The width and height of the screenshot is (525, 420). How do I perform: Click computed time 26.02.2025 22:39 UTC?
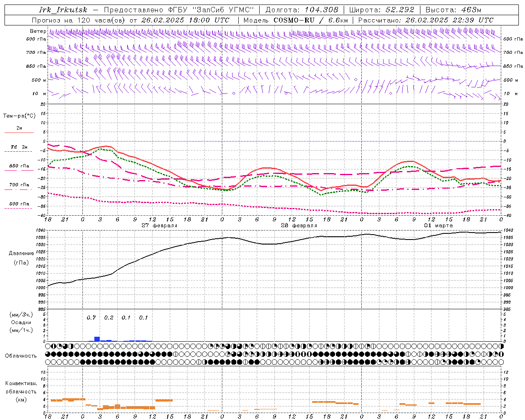(450, 20)
